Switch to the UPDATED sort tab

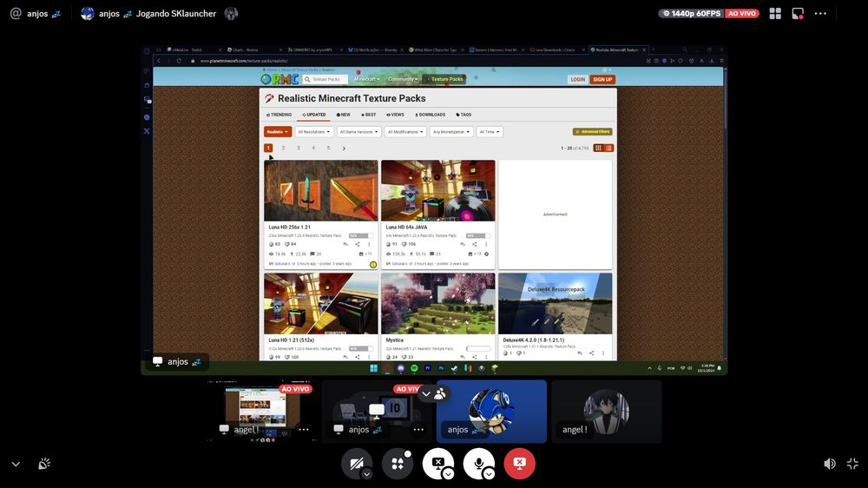click(x=314, y=115)
